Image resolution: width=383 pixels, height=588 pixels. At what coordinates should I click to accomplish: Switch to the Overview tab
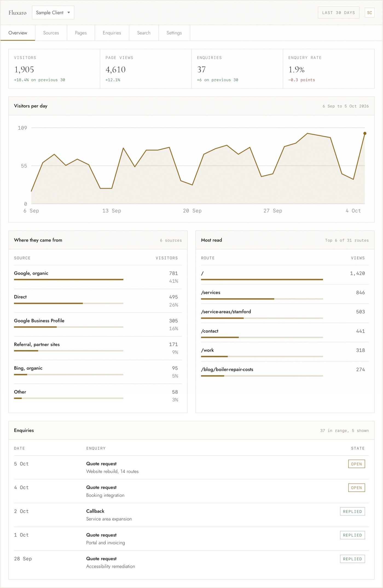tap(18, 33)
